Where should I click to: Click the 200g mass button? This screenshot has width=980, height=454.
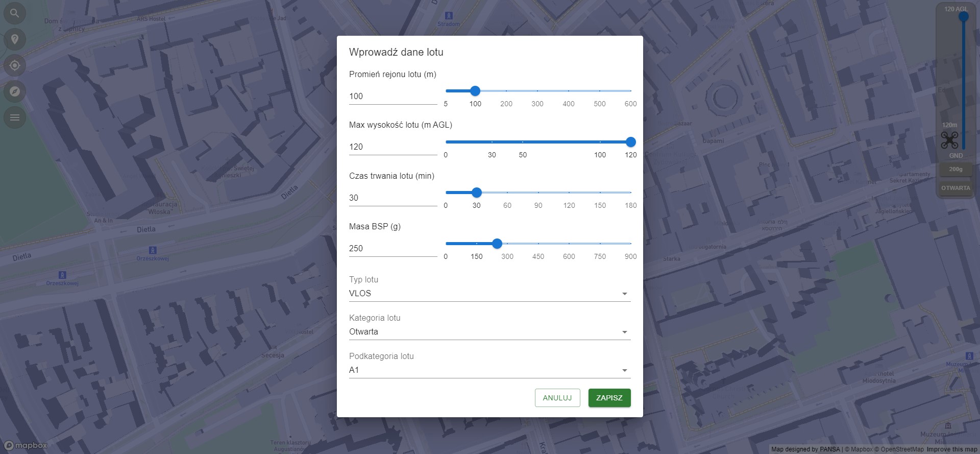(x=955, y=169)
